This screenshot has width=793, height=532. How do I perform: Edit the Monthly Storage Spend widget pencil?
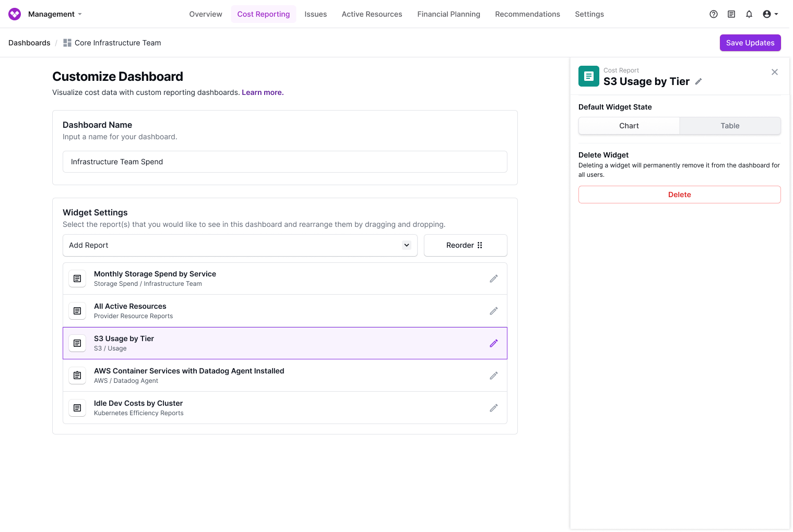click(493, 279)
